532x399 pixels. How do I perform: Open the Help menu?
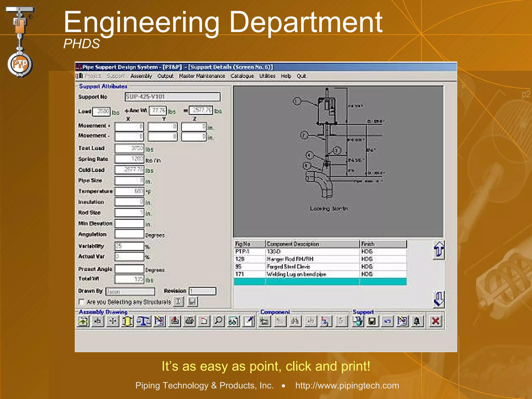(x=286, y=76)
